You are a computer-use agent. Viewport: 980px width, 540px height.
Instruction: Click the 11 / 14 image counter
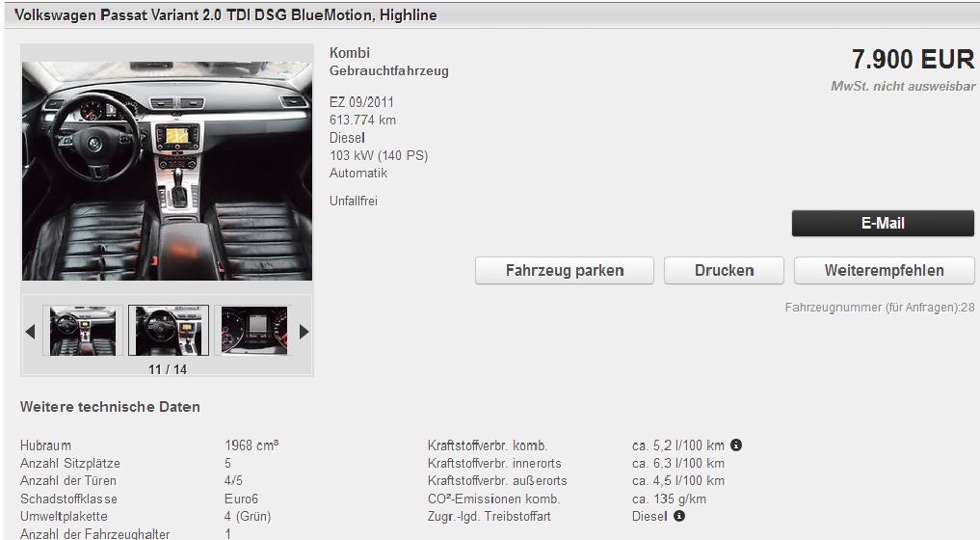click(168, 369)
